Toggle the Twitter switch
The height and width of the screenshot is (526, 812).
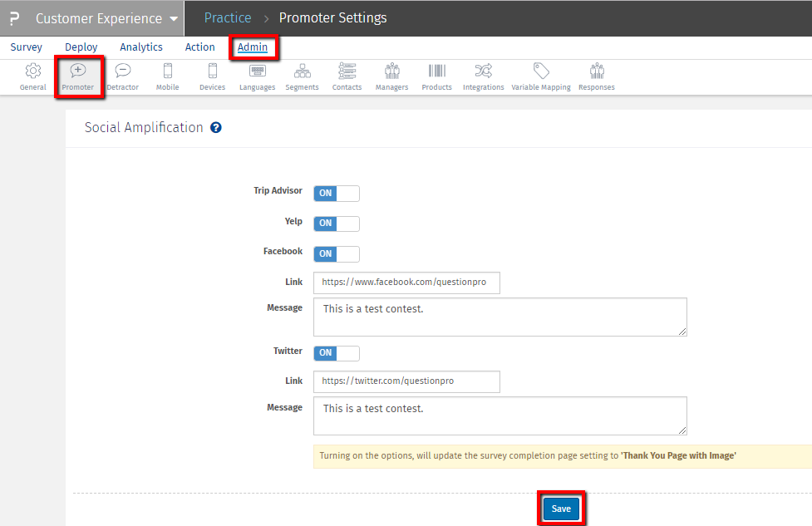pos(337,352)
